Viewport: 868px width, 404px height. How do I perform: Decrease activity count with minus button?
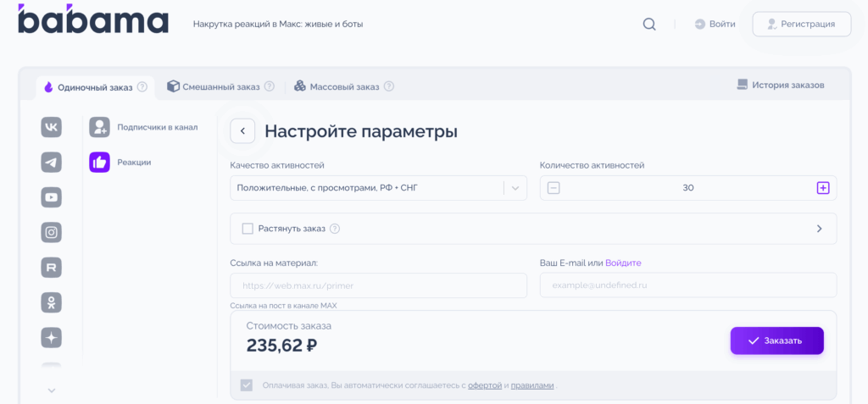(554, 188)
